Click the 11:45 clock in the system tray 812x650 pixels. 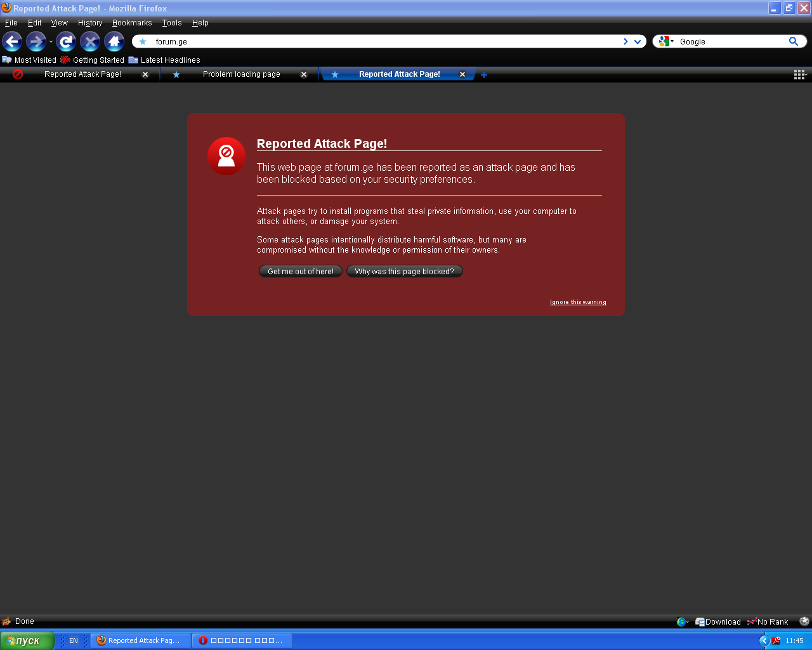[x=794, y=641]
